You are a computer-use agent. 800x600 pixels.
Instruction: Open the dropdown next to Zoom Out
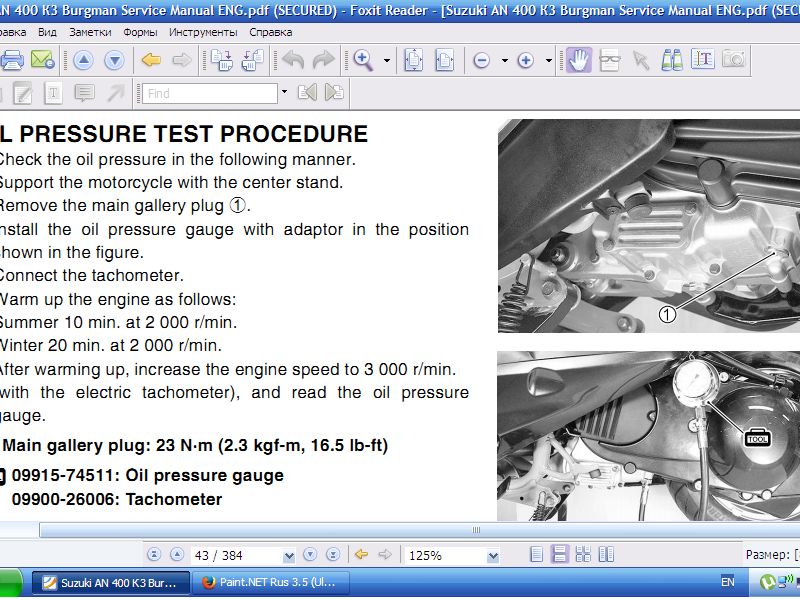click(x=505, y=61)
